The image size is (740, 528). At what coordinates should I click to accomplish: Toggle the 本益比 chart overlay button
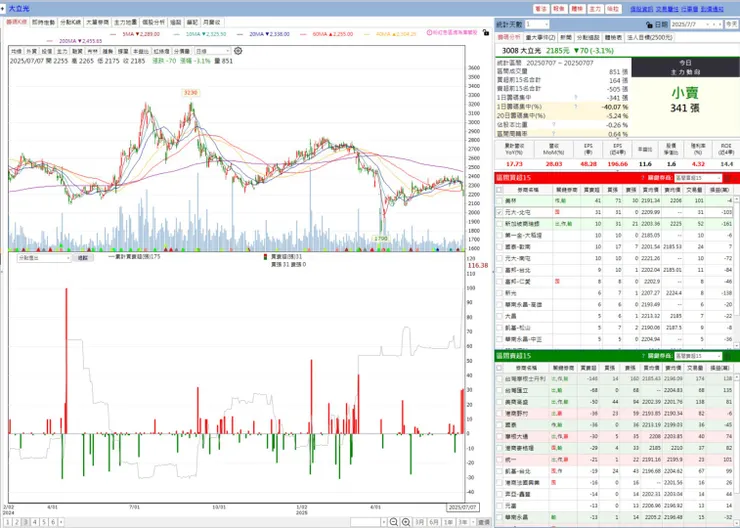tap(140, 51)
